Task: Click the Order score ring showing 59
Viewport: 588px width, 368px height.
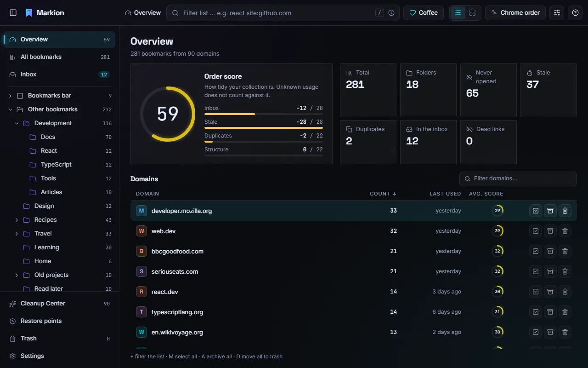Action: [x=168, y=114]
